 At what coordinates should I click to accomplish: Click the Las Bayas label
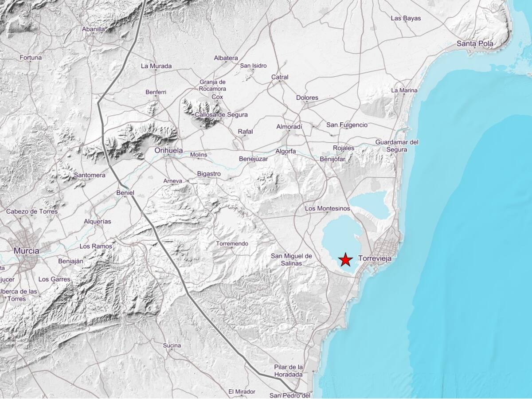click(x=406, y=18)
